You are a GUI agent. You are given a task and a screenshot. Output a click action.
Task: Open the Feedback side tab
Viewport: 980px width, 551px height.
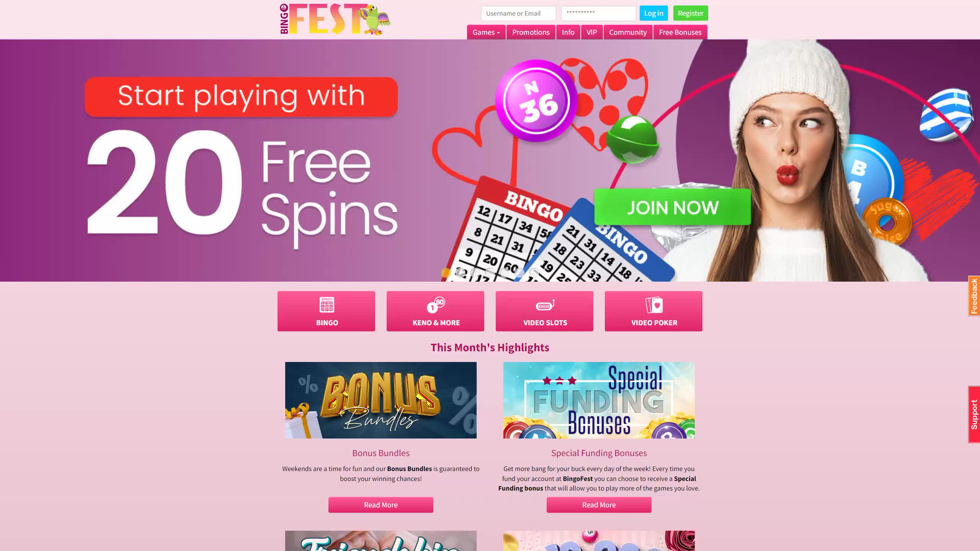[x=974, y=296]
